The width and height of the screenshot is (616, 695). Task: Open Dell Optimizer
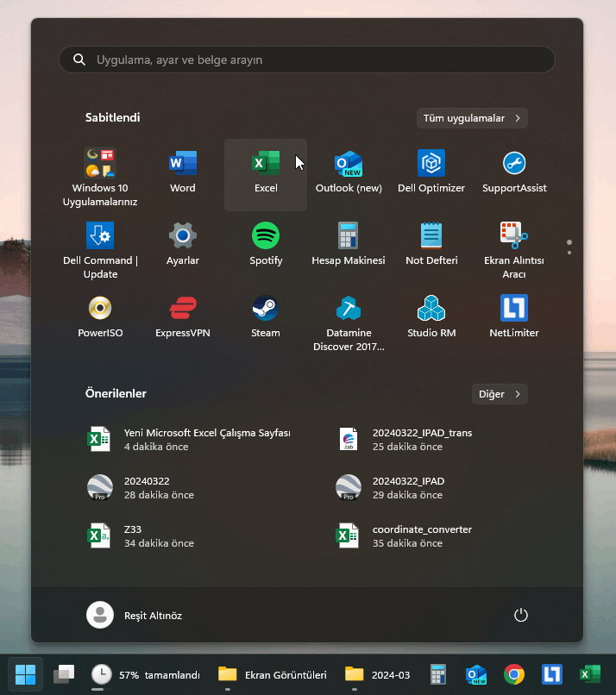tap(431, 176)
